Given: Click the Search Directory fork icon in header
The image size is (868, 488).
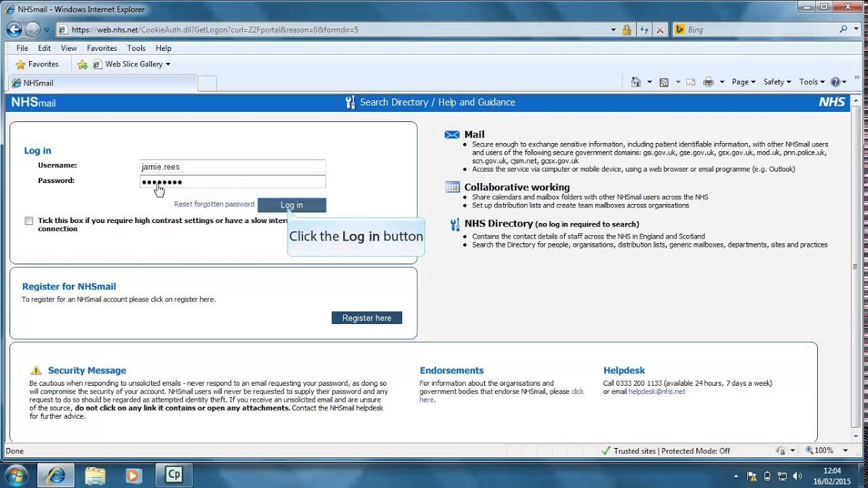Looking at the screenshot, I should (x=350, y=102).
